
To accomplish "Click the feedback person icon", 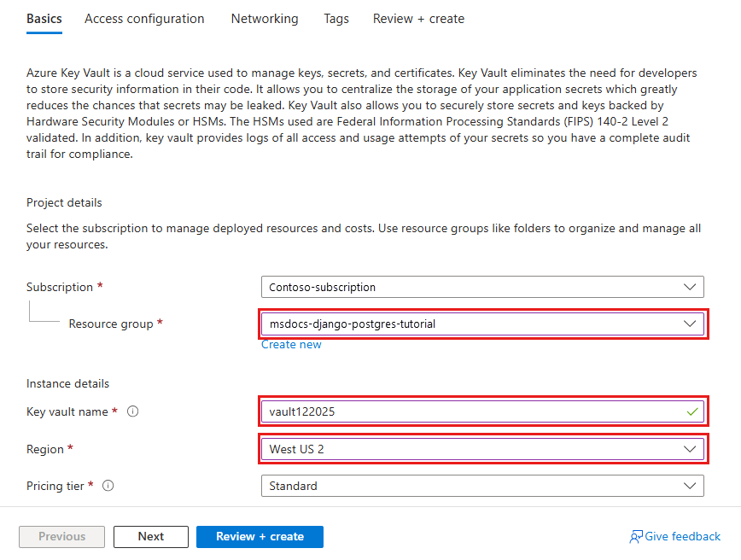I will point(636,537).
